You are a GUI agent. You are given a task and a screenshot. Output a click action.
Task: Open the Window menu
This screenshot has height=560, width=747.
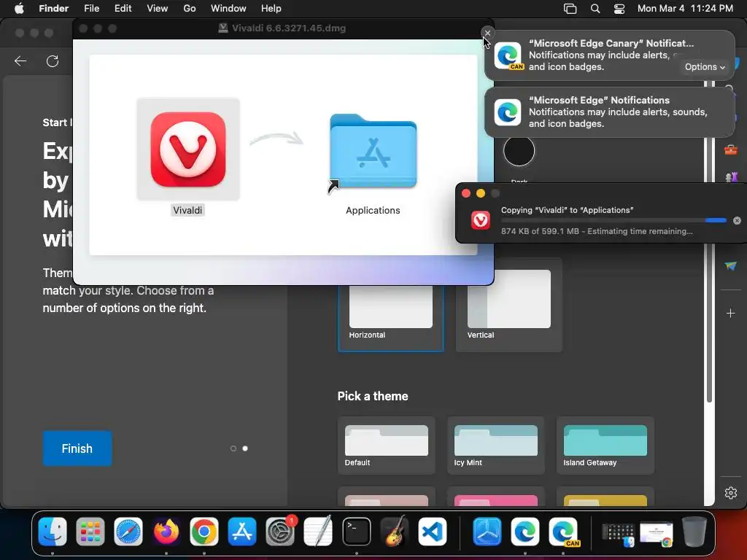pos(228,9)
